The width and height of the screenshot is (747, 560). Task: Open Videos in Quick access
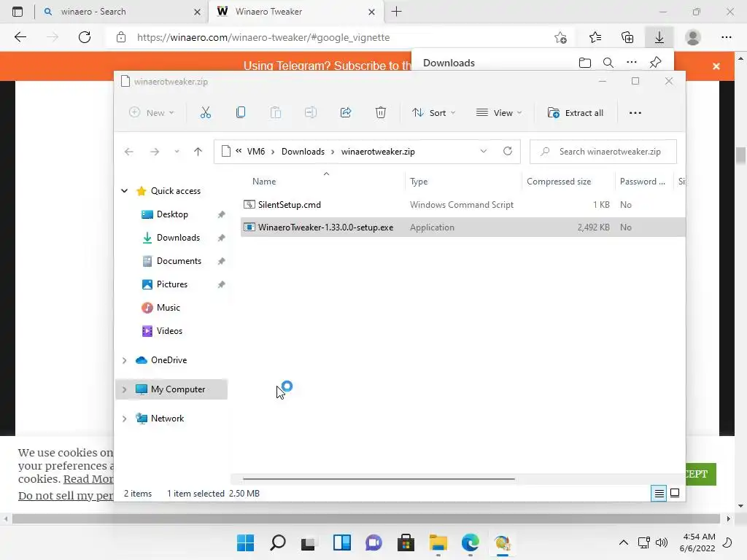[169, 331]
